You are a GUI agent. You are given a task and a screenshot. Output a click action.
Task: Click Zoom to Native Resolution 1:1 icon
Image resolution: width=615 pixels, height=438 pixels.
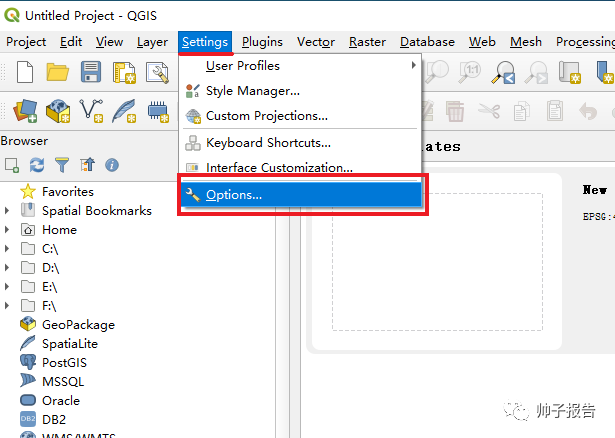(x=470, y=72)
